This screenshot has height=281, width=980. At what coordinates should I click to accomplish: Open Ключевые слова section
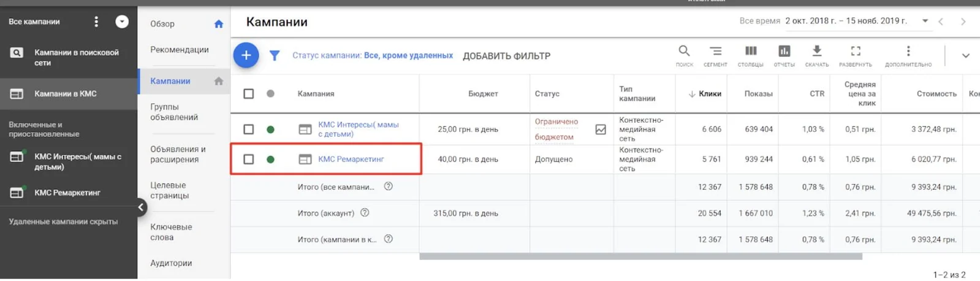(171, 232)
